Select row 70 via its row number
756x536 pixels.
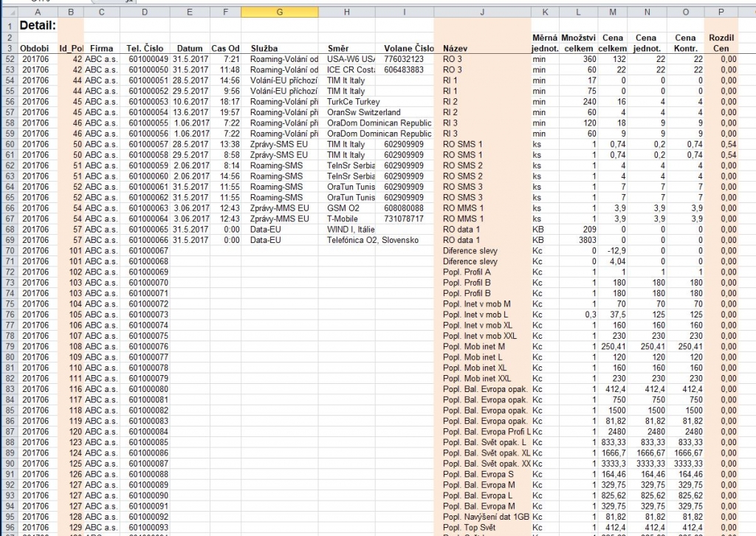(x=9, y=250)
